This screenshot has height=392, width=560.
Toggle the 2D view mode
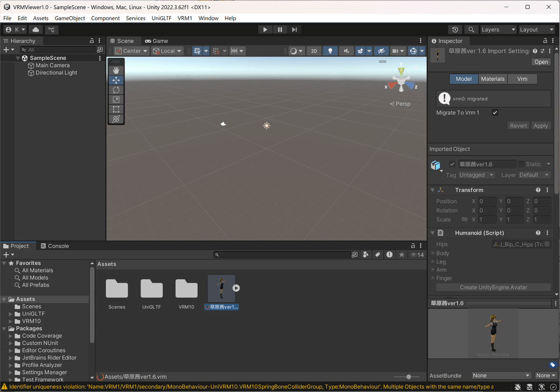314,50
